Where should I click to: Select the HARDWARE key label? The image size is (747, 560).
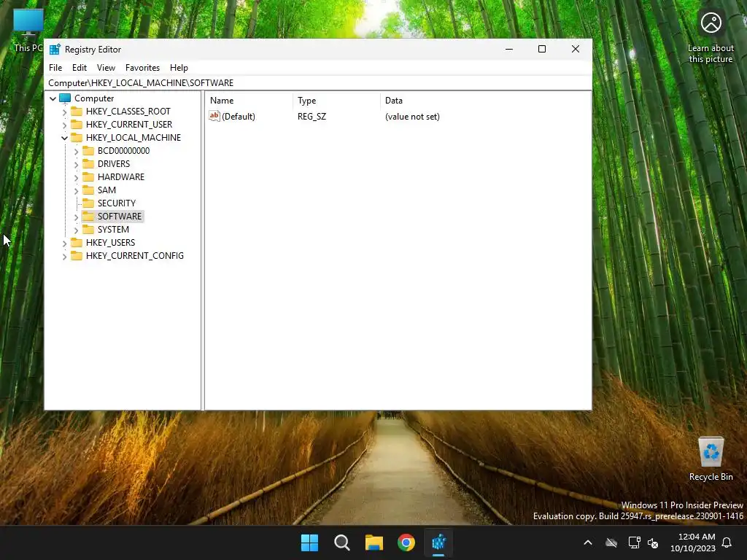pos(121,176)
